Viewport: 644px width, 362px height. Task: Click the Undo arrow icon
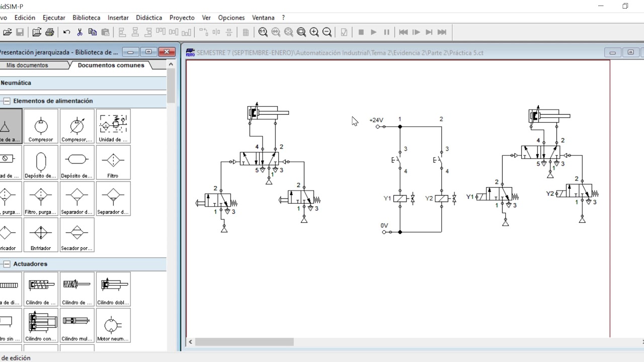coord(66,32)
